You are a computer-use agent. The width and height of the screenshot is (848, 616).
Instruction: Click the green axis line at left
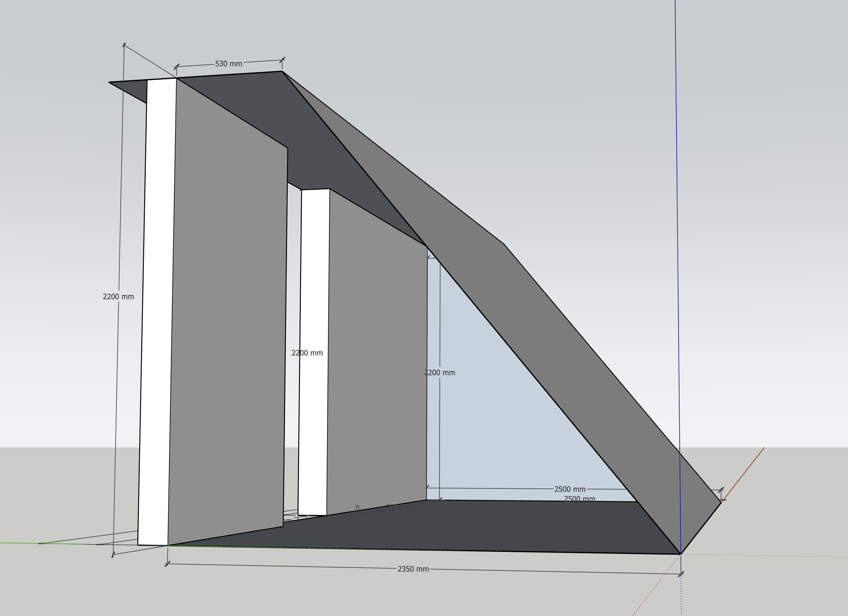[x=19, y=543]
